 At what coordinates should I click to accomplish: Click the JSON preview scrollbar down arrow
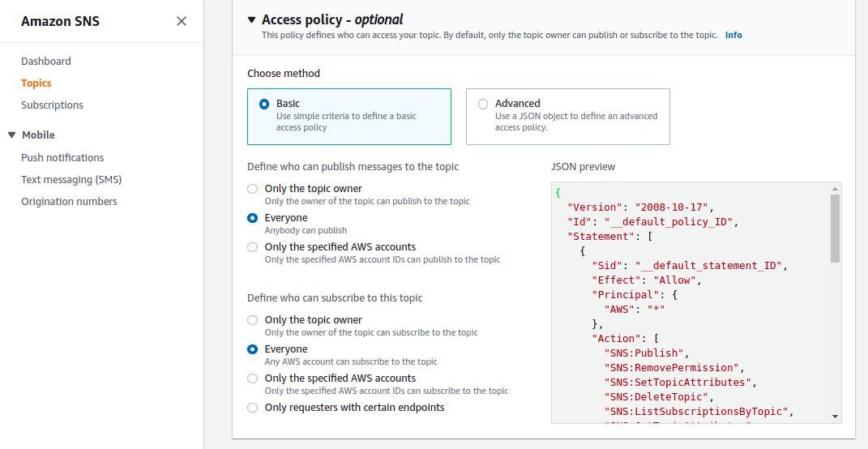(836, 417)
